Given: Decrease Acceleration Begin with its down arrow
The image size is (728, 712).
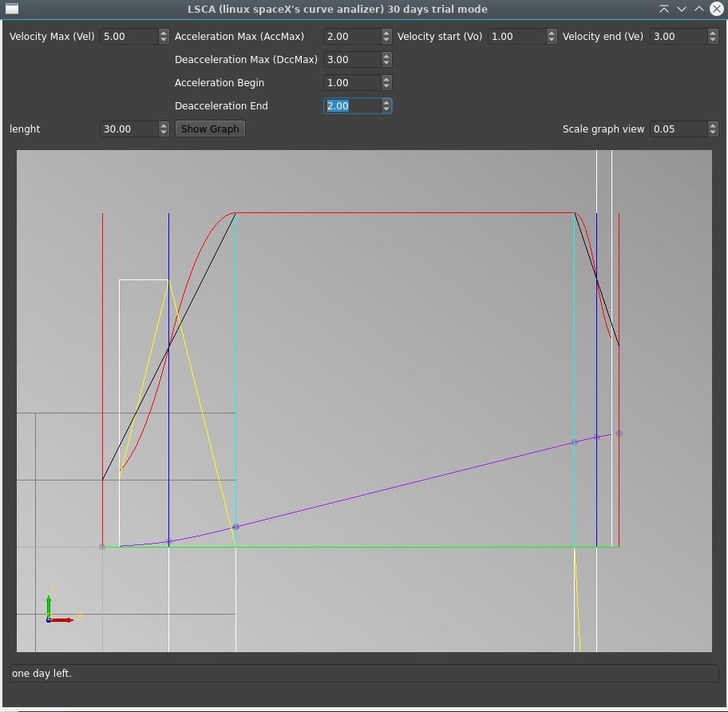Looking at the screenshot, I should click(386, 86).
